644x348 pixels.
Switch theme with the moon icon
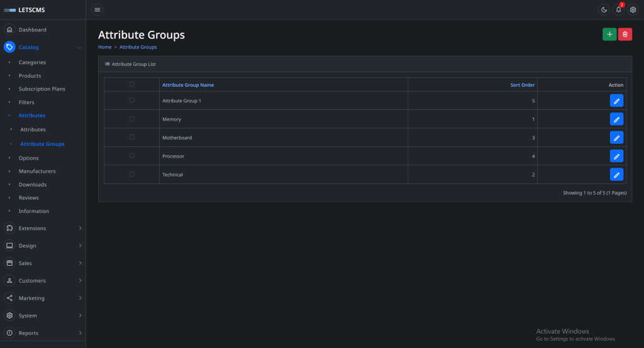pos(604,10)
